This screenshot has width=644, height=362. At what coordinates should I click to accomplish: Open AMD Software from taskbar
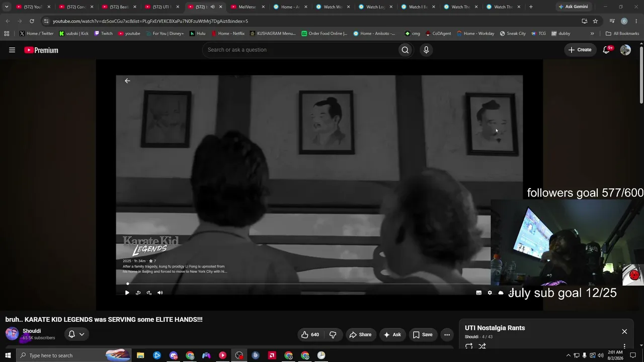[272, 355]
